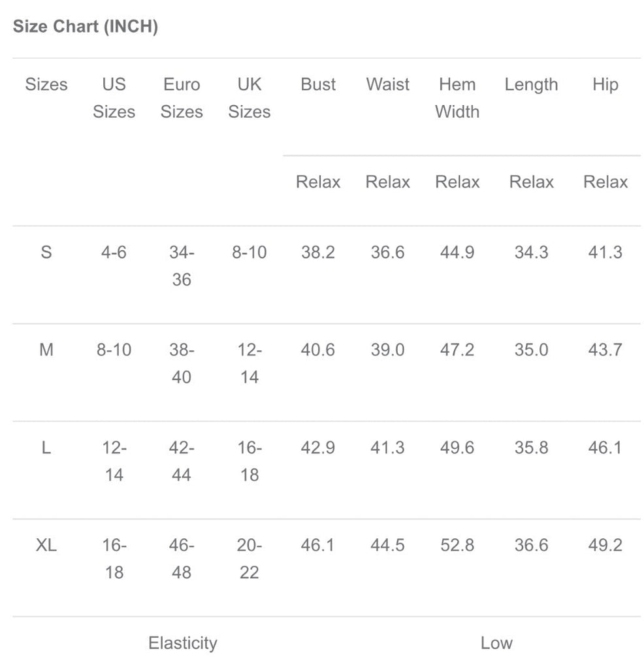644x669 pixels.
Task: Click hip value 49.2 for size XL
Action: coord(605,545)
